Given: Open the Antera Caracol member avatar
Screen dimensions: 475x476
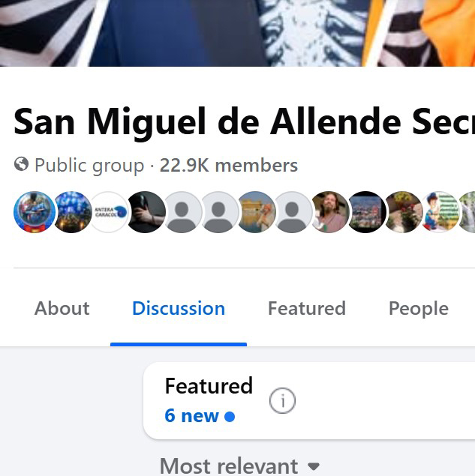Looking at the screenshot, I should tap(110, 212).
